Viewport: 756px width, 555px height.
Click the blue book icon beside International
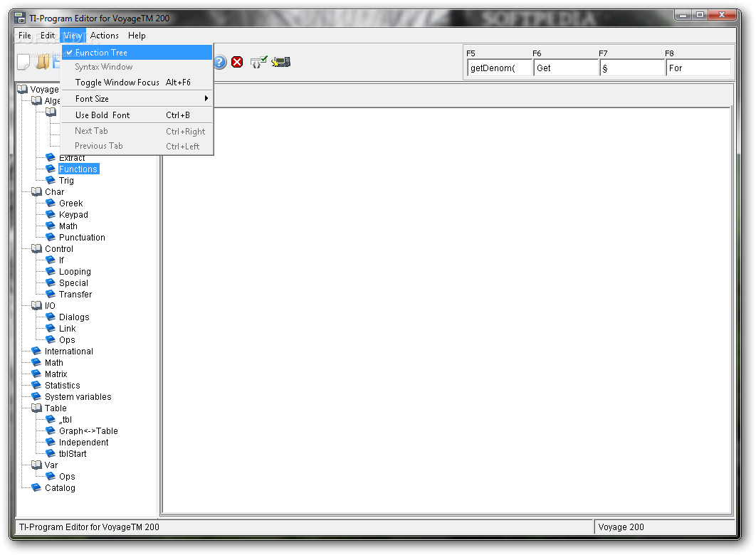[x=36, y=351]
